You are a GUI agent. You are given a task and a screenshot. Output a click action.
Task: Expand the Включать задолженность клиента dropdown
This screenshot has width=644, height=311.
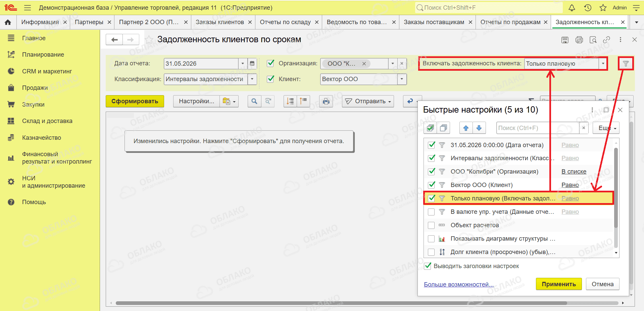click(x=603, y=64)
